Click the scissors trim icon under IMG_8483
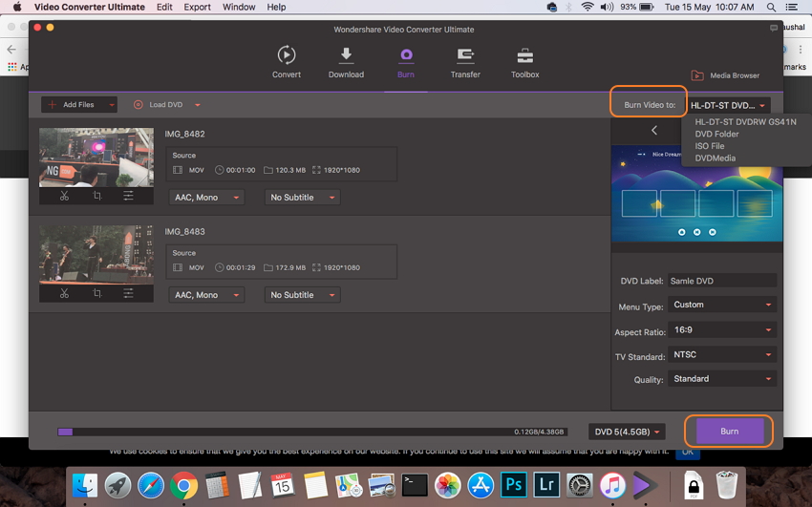This screenshot has height=507, width=812. 64,293
